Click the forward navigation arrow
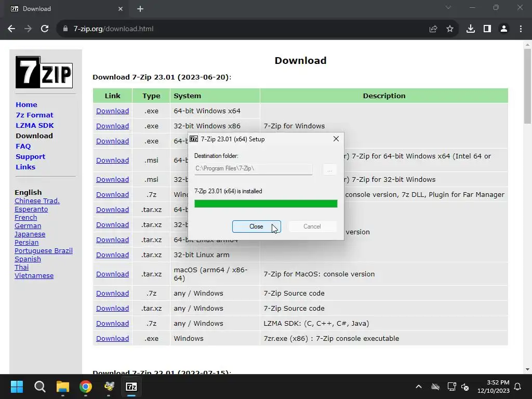This screenshot has width=532, height=399. coord(28,29)
